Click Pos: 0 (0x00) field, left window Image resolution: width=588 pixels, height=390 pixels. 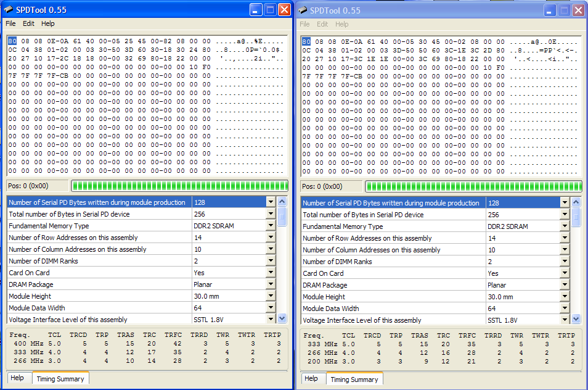38,186
